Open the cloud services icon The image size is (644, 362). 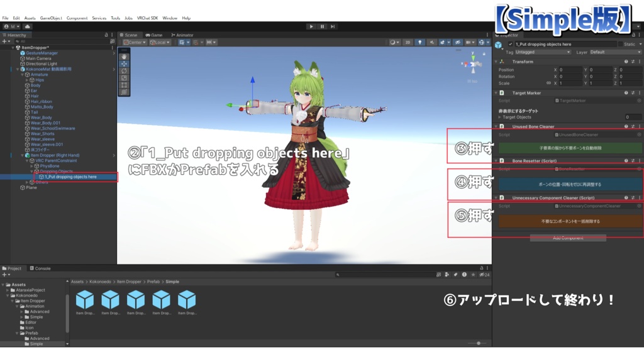click(28, 26)
